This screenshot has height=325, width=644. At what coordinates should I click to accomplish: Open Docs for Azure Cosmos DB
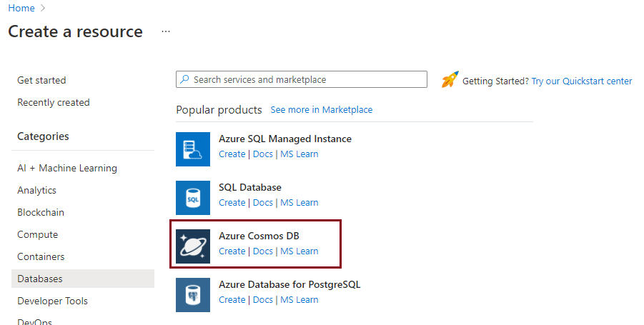point(263,251)
